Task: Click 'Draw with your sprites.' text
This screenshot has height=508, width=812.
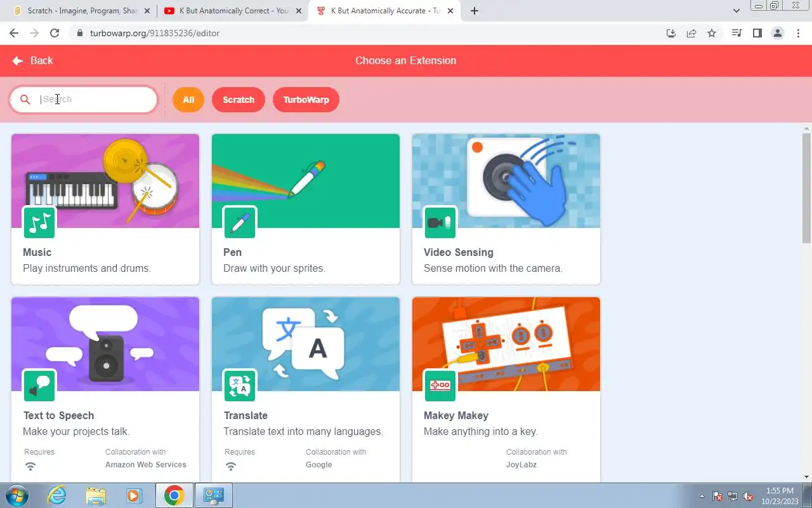Action: click(x=274, y=269)
